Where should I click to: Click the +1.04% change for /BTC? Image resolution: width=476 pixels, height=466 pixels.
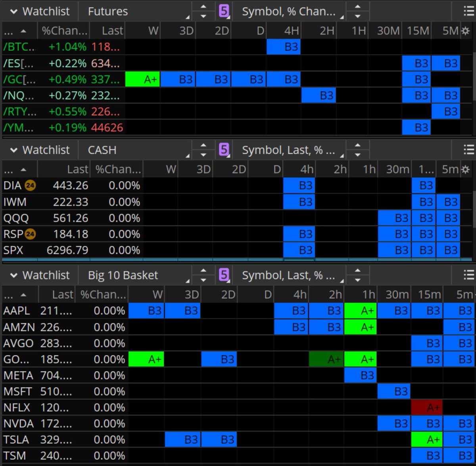tap(67, 47)
